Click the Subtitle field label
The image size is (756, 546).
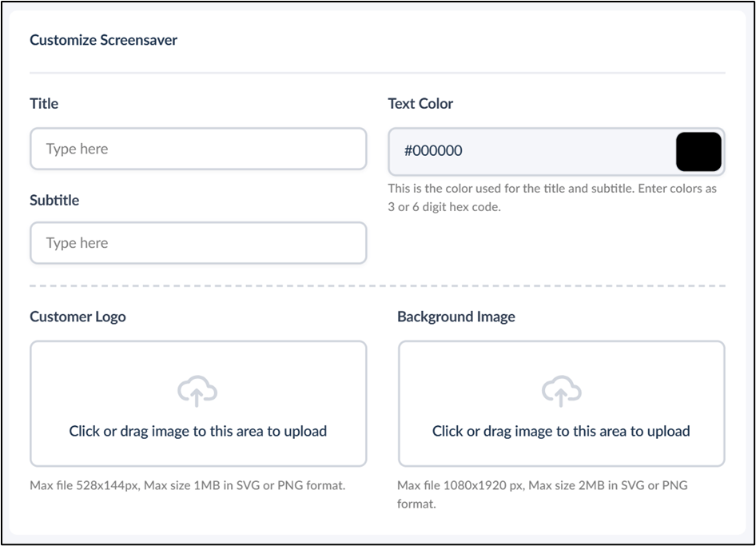pos(54,200)
